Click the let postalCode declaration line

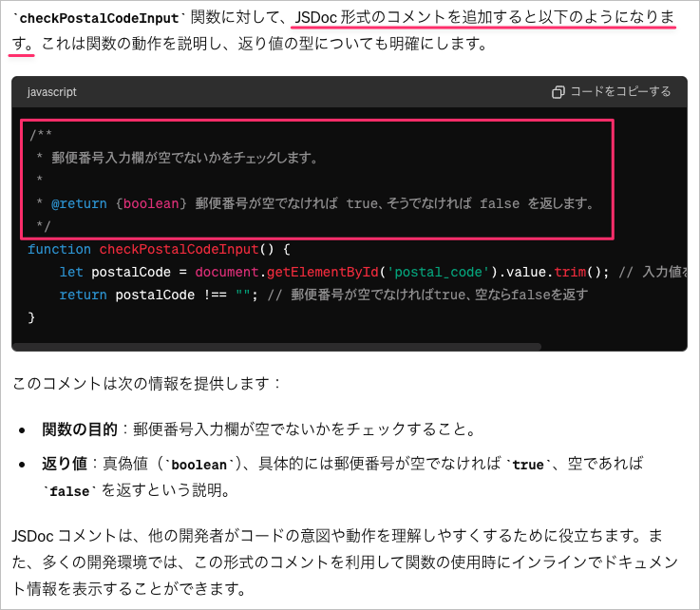(373, 272)
